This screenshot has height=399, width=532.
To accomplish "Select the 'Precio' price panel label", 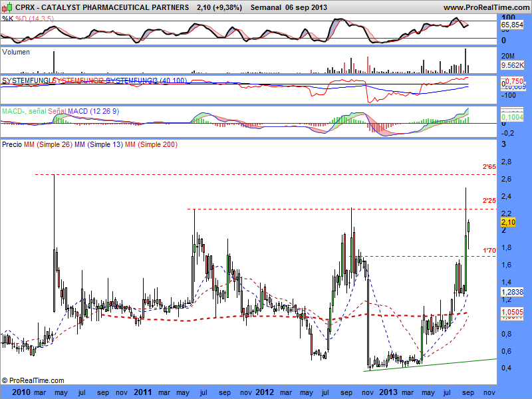I will point(12,144).
